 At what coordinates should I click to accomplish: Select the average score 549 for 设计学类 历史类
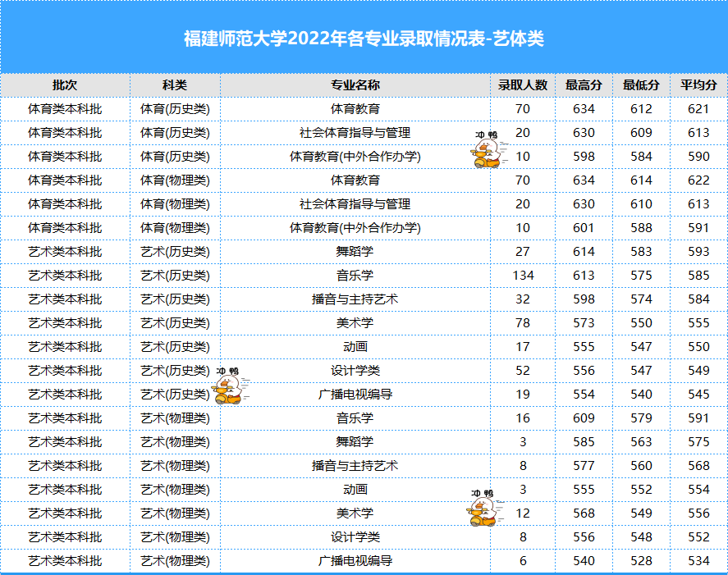tap(698, 371)
